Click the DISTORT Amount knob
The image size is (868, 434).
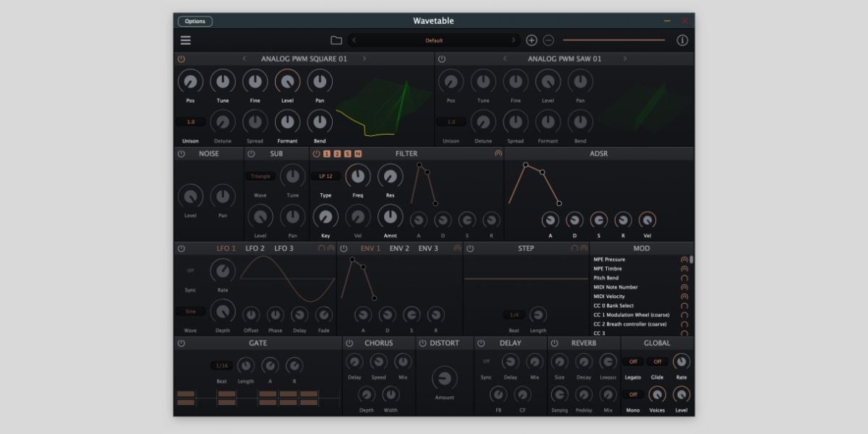click(x=444, y=378)
